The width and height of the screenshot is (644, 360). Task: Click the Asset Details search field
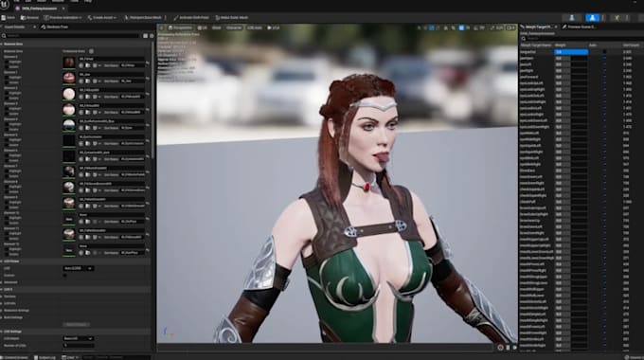coord(71,36)
